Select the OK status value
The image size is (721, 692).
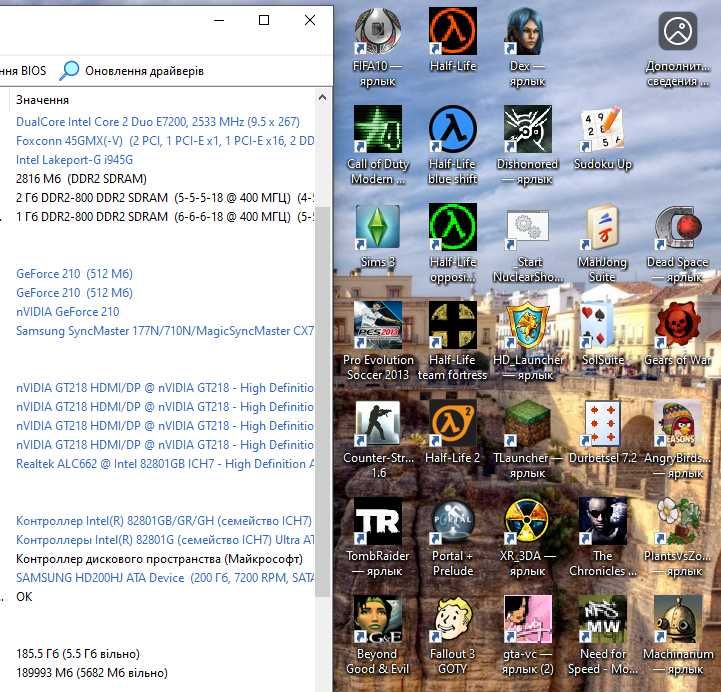point(24,597)
